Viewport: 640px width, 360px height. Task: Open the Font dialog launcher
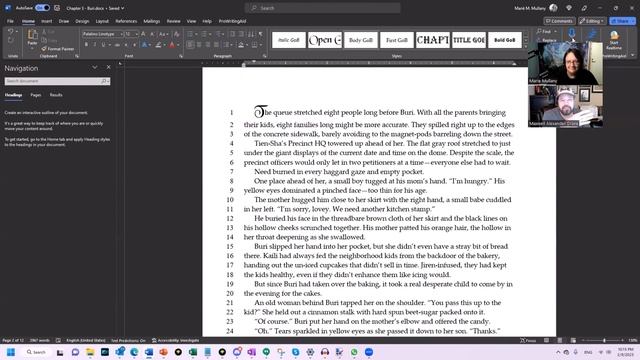[x=181, y=56]
